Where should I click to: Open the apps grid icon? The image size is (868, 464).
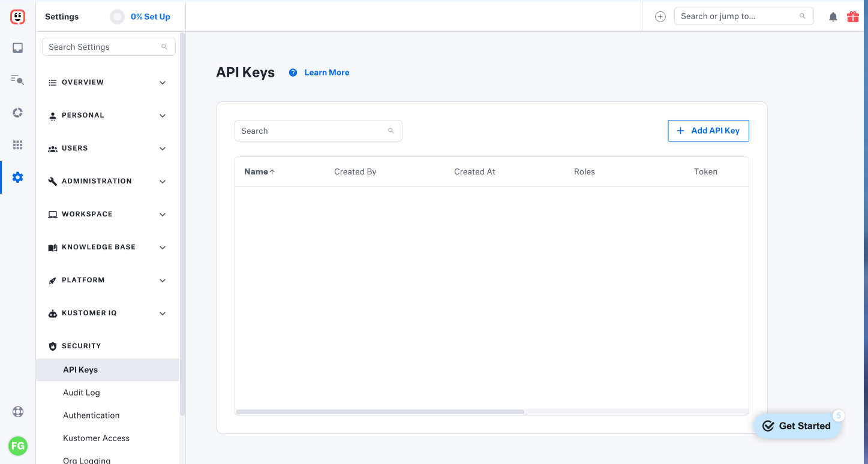[17, 145]
